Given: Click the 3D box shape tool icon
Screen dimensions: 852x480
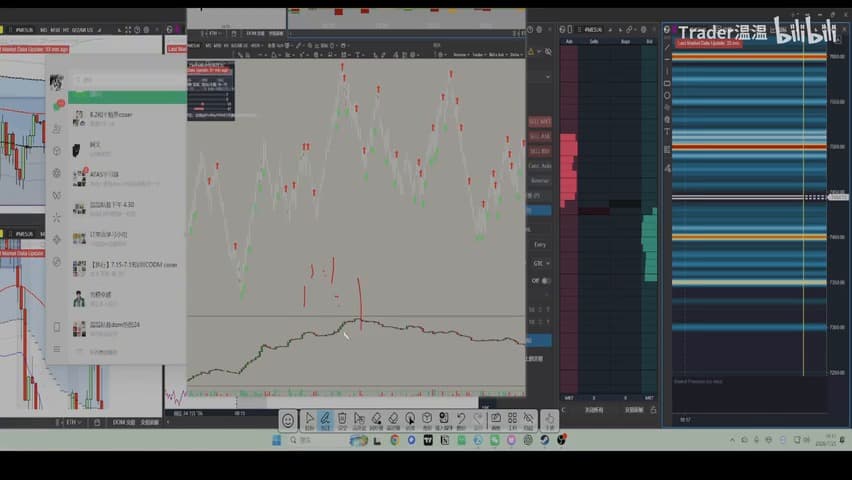Looking at the screenshot, I should coord(427,420).
